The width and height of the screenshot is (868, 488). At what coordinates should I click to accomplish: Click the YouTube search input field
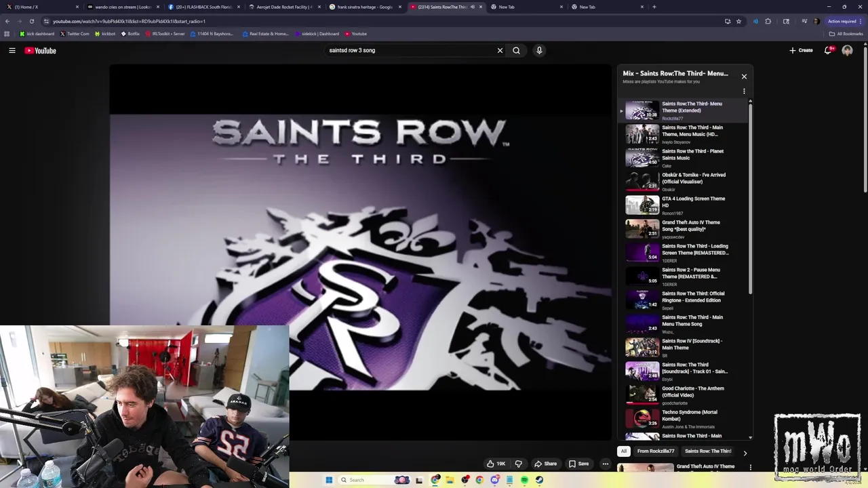[410, 50]
